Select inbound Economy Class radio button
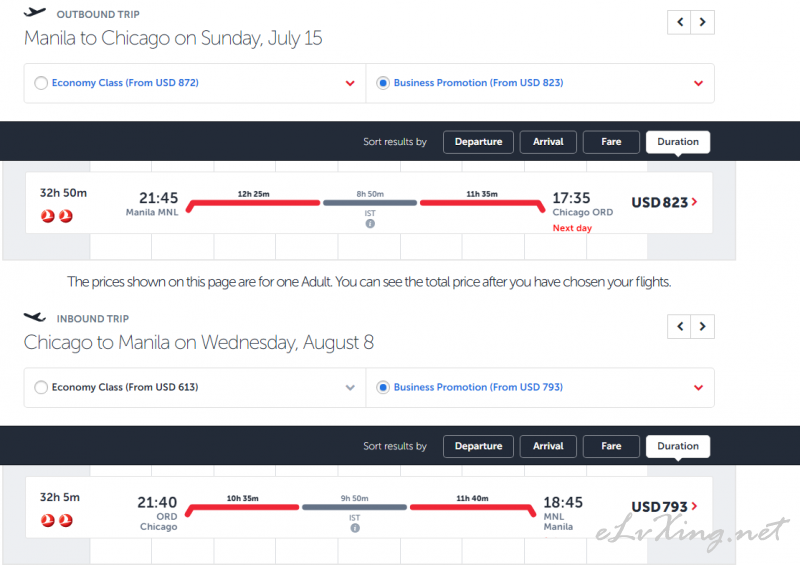The image size is (800, 565). [x=41, y=387]
